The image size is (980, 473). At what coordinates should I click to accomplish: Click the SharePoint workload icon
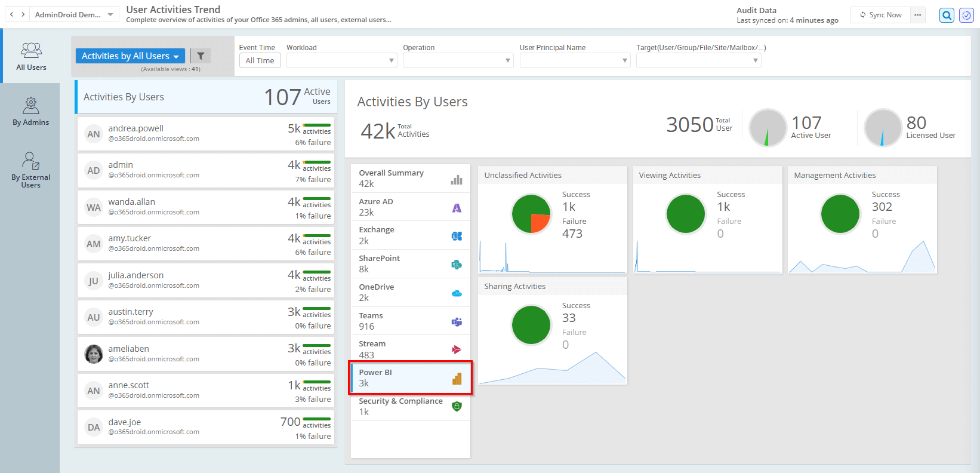coord(457,265)
